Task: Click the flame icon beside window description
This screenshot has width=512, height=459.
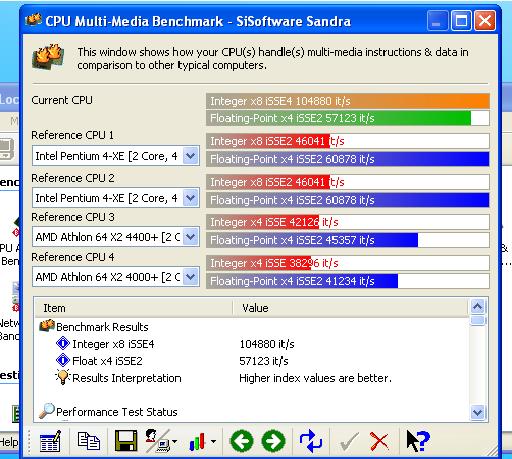Action: (48, 57)
